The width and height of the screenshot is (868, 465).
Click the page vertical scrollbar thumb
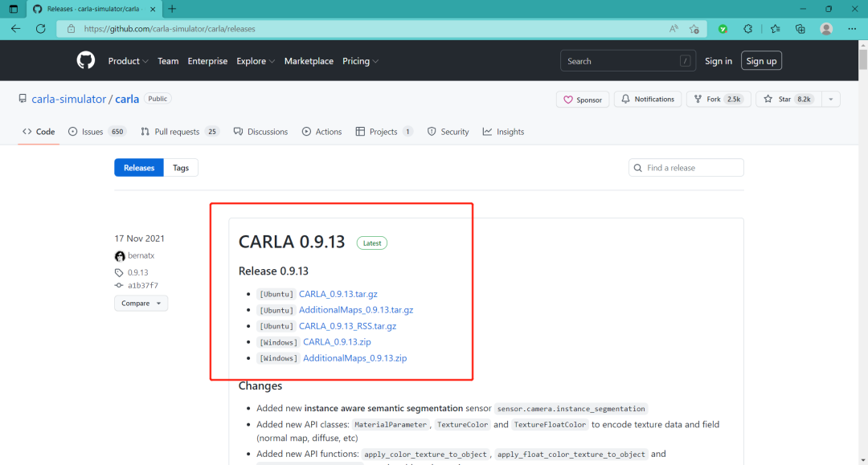click(x=863, y=59)
